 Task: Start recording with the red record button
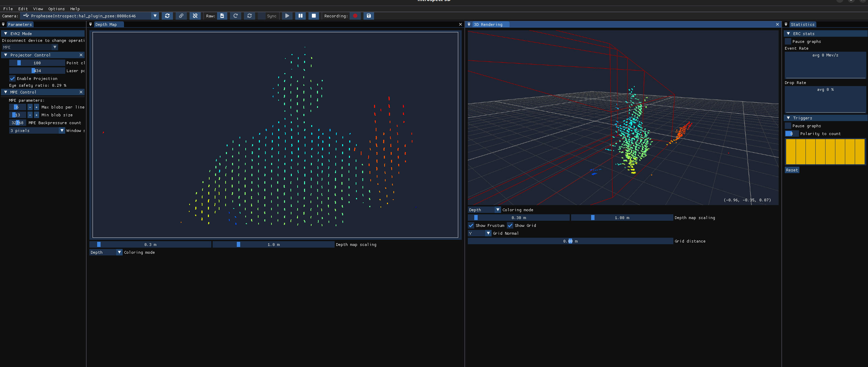[355, 16]
